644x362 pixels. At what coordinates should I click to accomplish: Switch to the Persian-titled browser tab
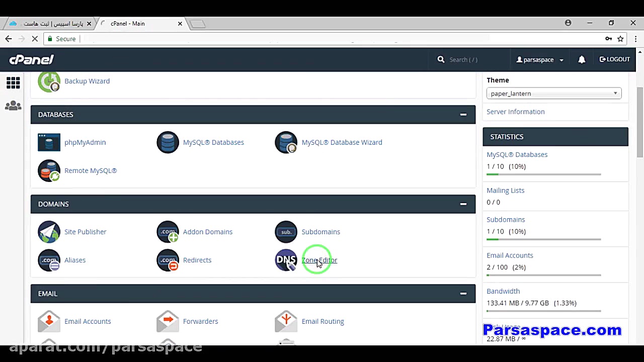click(x=50, y=24)
